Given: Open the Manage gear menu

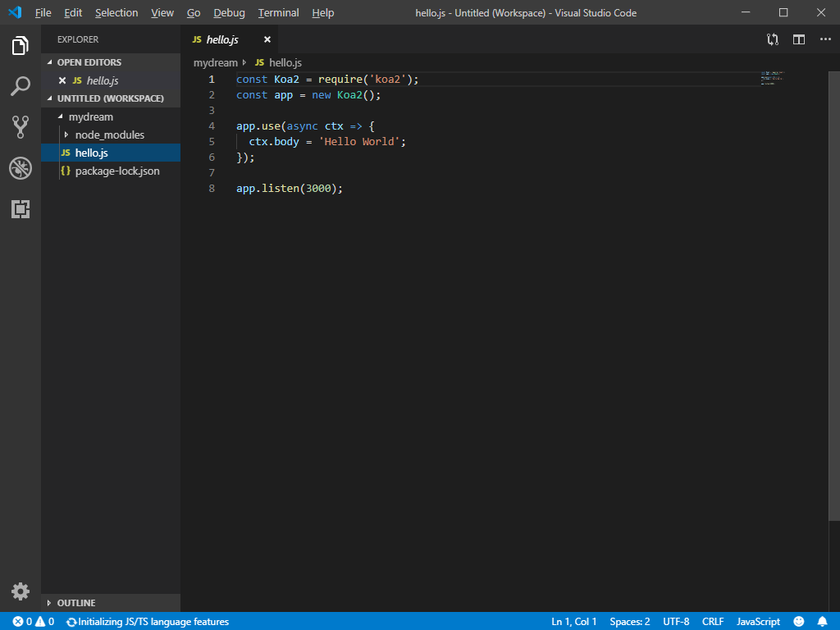Looking at the screenshot, I should click(x=20, y=591).
